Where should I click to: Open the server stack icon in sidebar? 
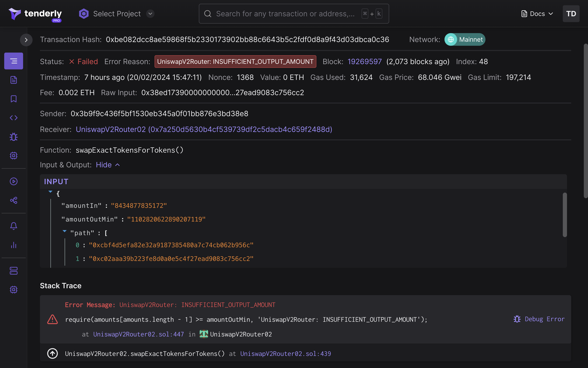[x=14, y=271]
